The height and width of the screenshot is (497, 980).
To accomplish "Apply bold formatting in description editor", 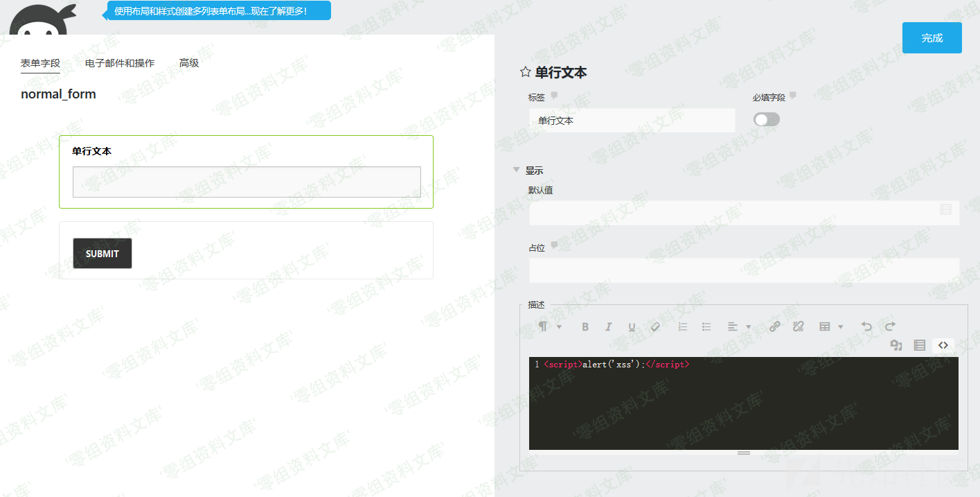I will click(x=585, y=326).
